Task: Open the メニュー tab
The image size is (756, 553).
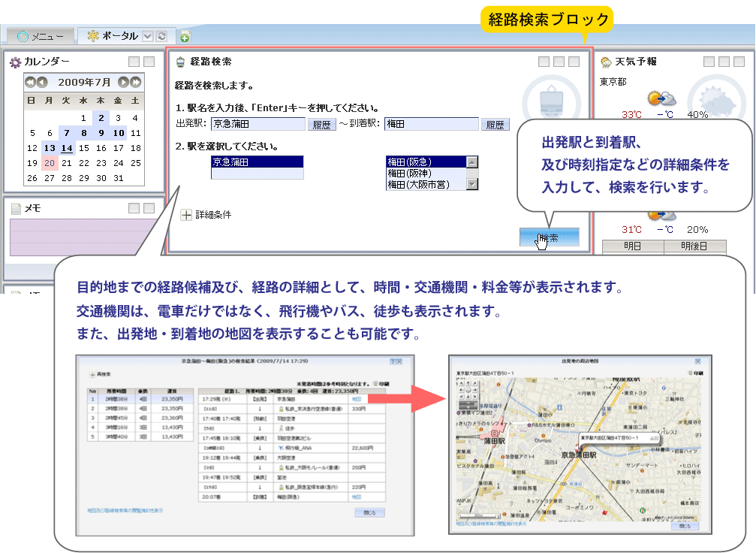Action: click(x=41, y=36)
